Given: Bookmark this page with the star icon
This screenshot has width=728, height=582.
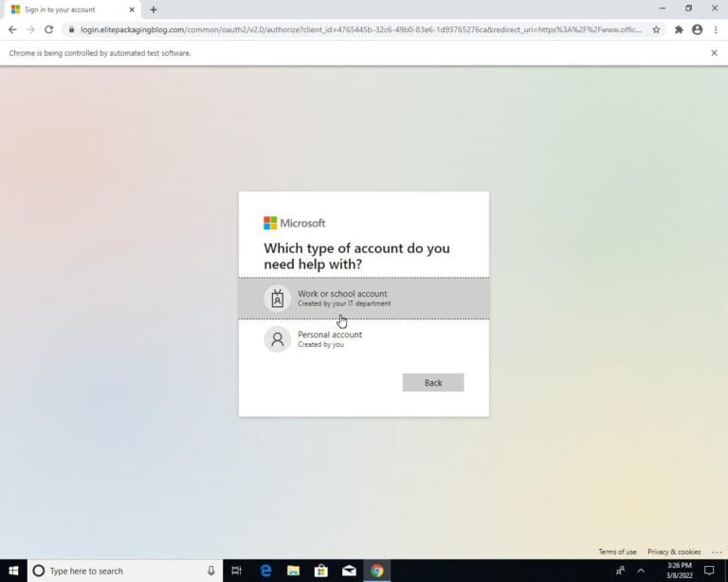Looking at the screenshot, I should [x=656, y=29].
